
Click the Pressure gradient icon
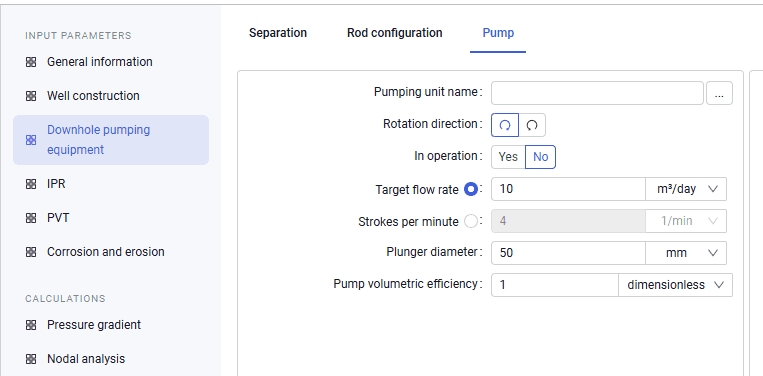(31, 325)
